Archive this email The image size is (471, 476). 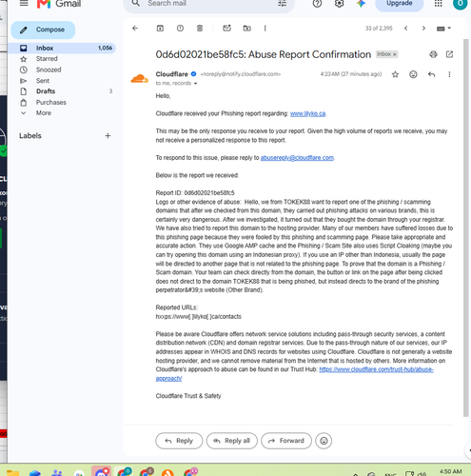click(160, 29)
